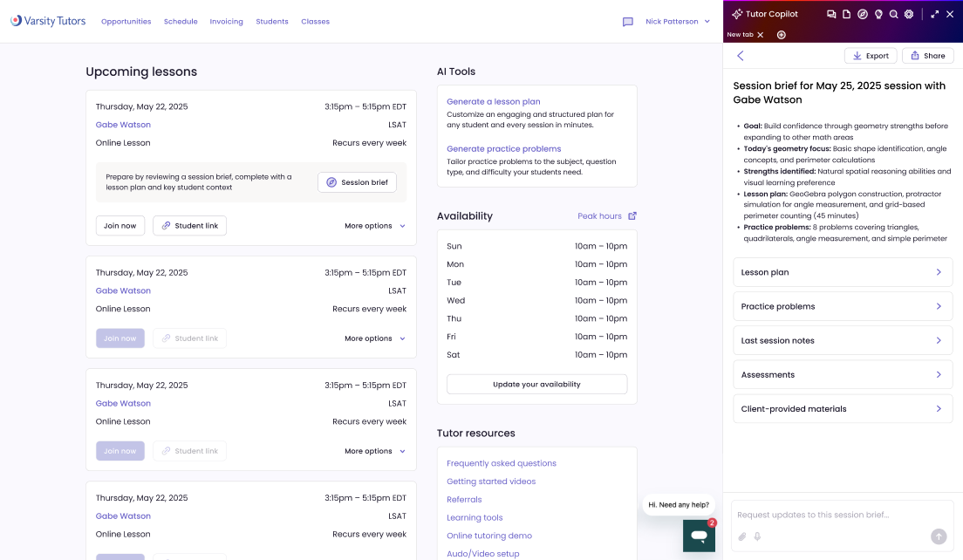The image size is (963, 560).
Task: Add a new Copilot tab with plus icon
Action: click(781, 35)
